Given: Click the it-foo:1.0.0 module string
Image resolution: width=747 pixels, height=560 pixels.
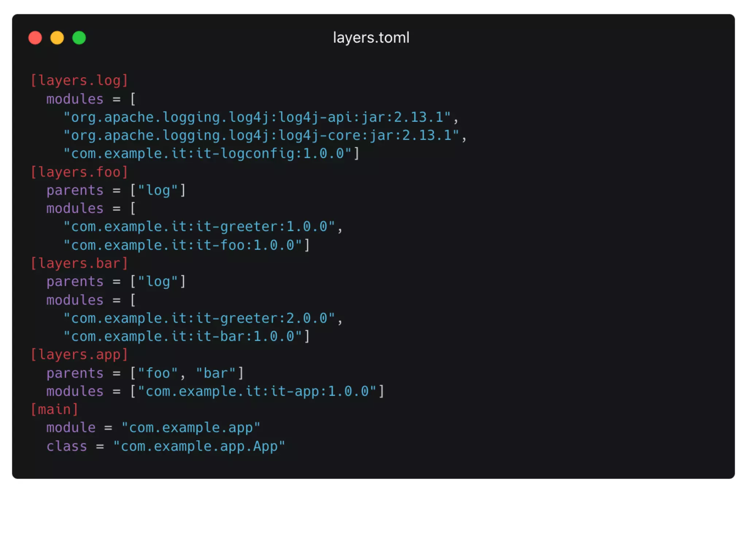Looking at the screenshot, I should pyautogui.click(x=182, y=245).
